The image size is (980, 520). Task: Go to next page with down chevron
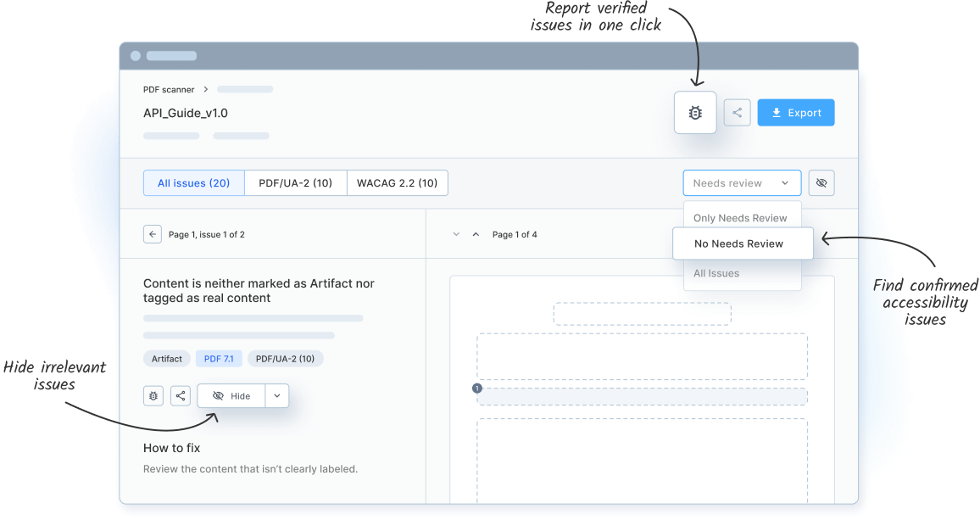[456, 234]
